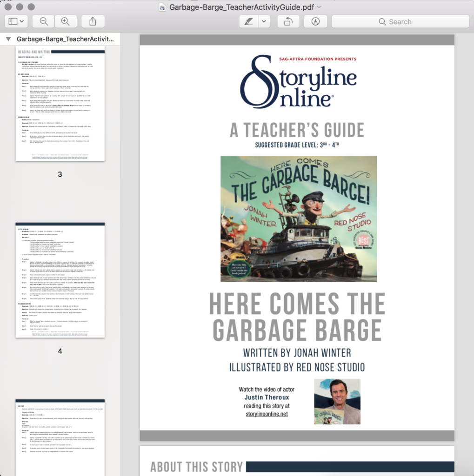Click the PDF document icon in title bar
The height and width of the screenshot is (476, 474).
coord(162,7)
